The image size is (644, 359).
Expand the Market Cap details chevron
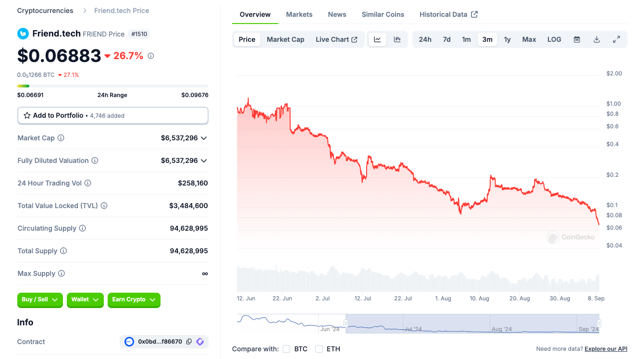[204, 138]
